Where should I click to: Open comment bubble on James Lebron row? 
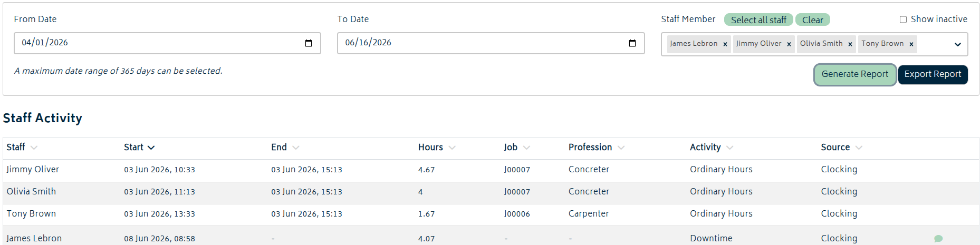coord(938,239)
